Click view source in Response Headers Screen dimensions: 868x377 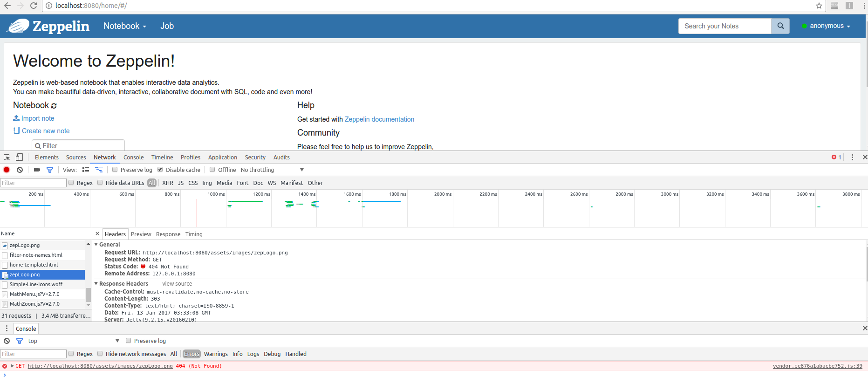pyautogui.click(x=177, y=284)
